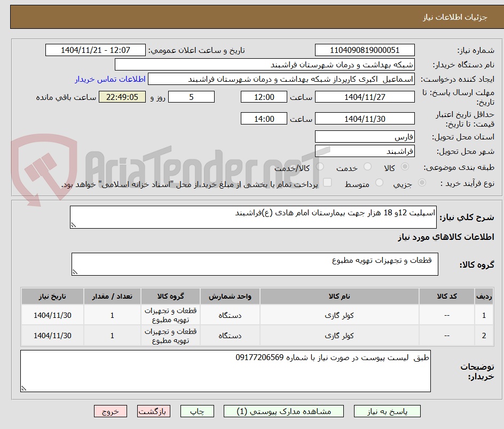Click resize handle of توضیحات خریدار box
504x429 pixels.
[x=24, y=388]
